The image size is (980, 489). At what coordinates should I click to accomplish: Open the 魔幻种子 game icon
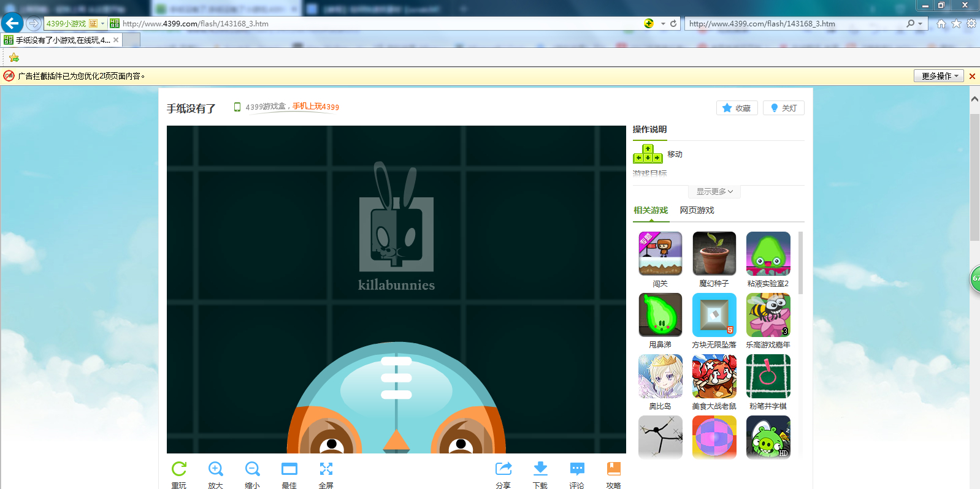tap(714, 254)
